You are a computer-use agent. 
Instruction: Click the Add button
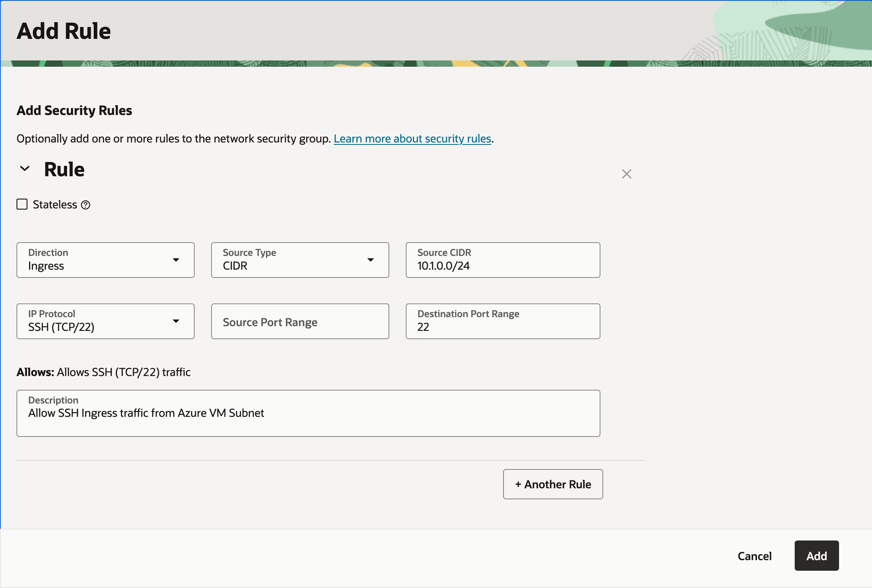pos(816,556)
